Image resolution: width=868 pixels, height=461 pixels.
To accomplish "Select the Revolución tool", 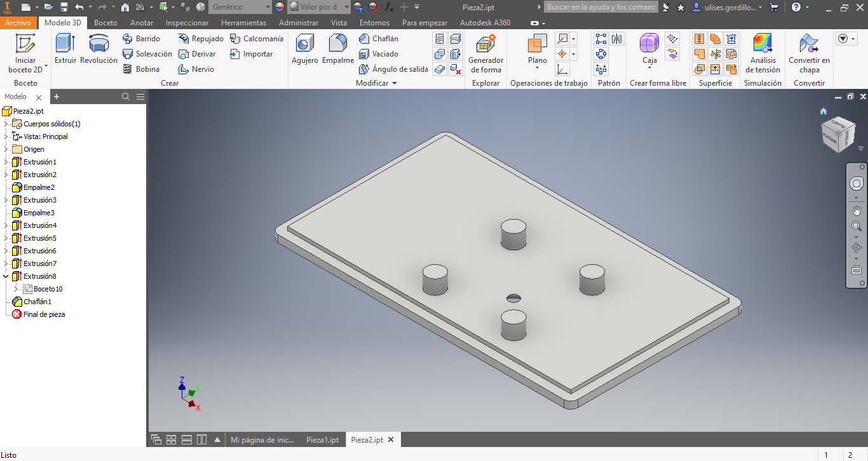I will point(98,50).
